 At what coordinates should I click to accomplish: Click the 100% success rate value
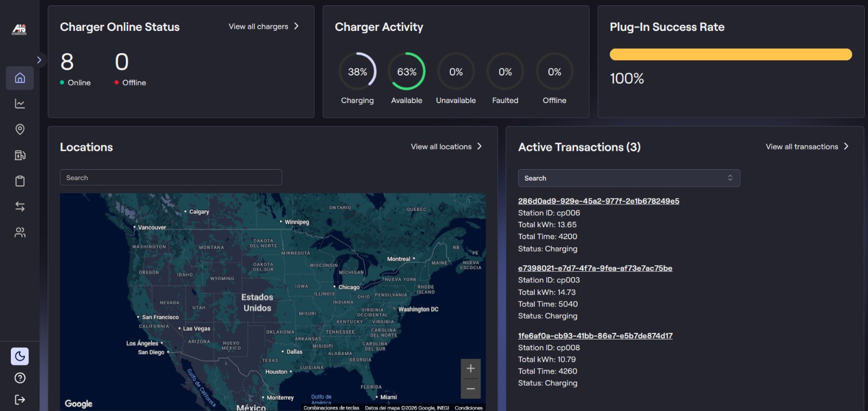click(627, 79)
